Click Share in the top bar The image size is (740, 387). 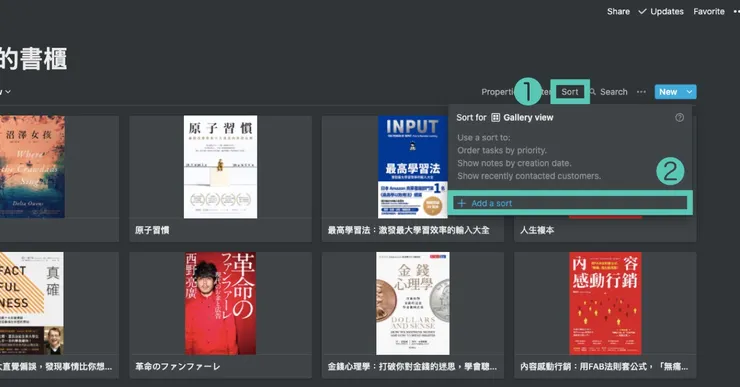[618, 11]
